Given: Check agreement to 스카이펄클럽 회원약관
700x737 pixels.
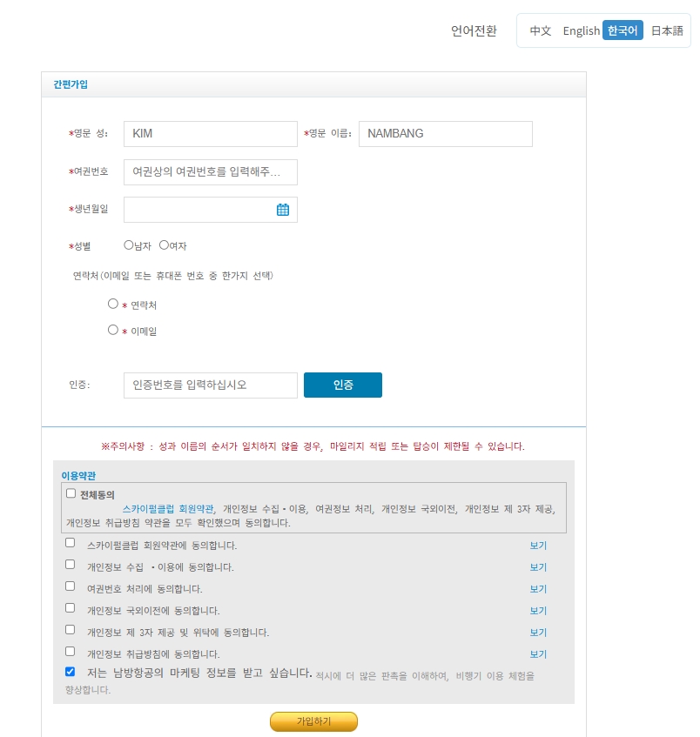Looking at the screenshot, I should tap(69, 541).
